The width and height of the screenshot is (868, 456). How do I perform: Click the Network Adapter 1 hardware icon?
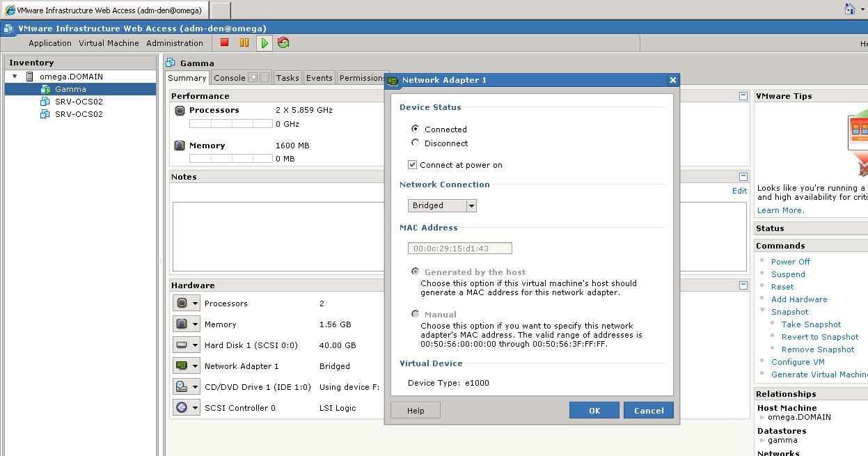click(182, 365)
